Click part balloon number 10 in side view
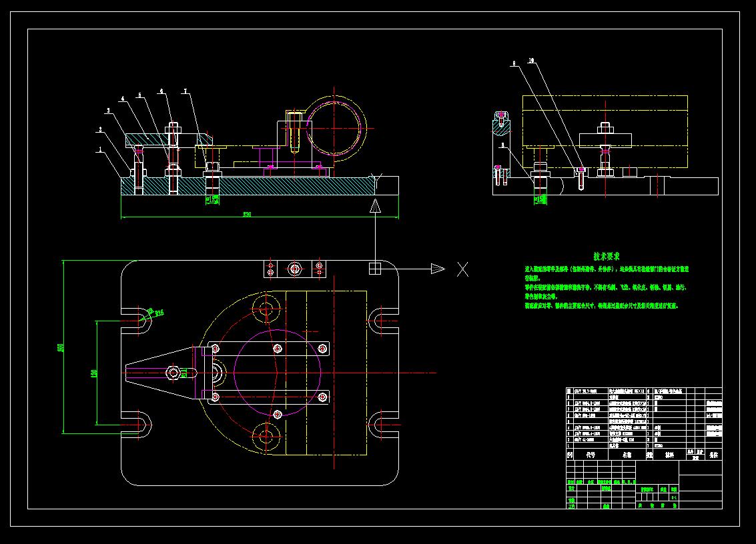This screenshot has width=756, height=544. point(531,61)
